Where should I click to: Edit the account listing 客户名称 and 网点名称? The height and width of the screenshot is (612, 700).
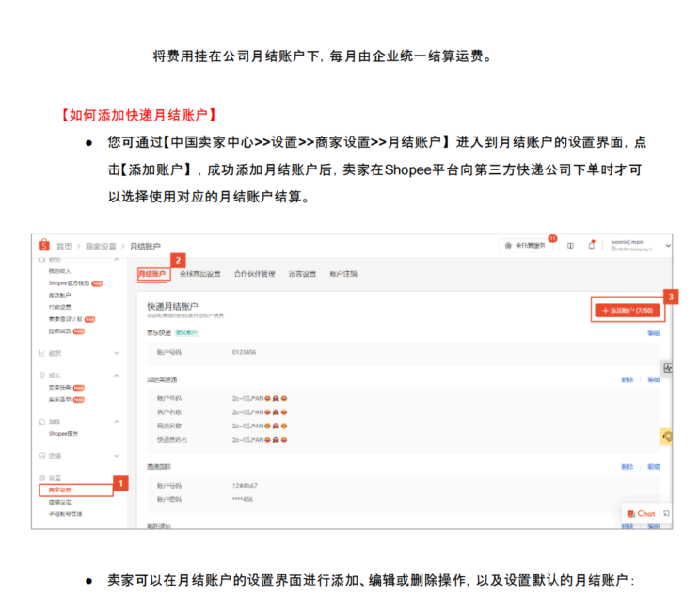coord(654,379)
